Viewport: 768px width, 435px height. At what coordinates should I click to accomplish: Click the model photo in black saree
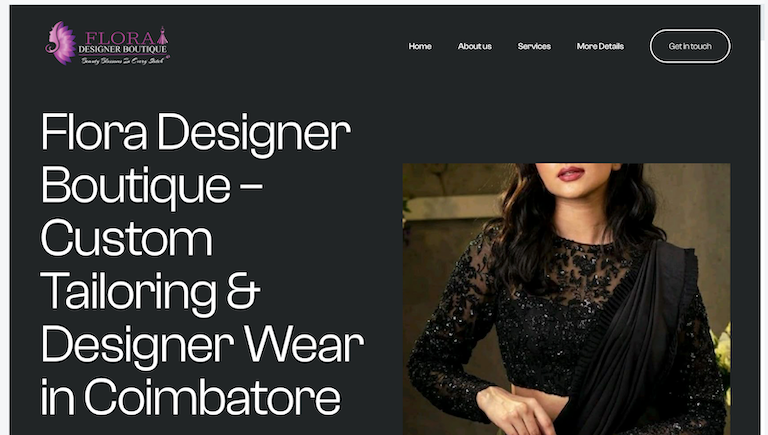pos(566,299)
